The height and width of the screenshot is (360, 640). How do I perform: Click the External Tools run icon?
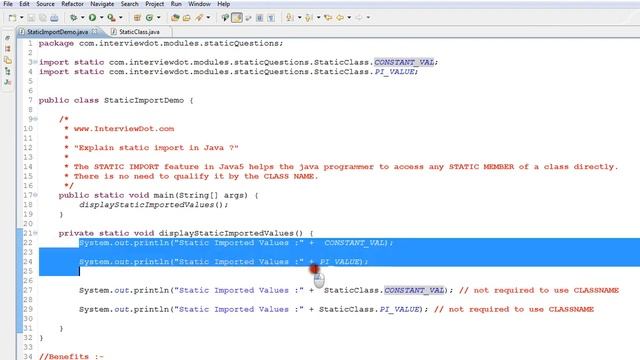111,18
